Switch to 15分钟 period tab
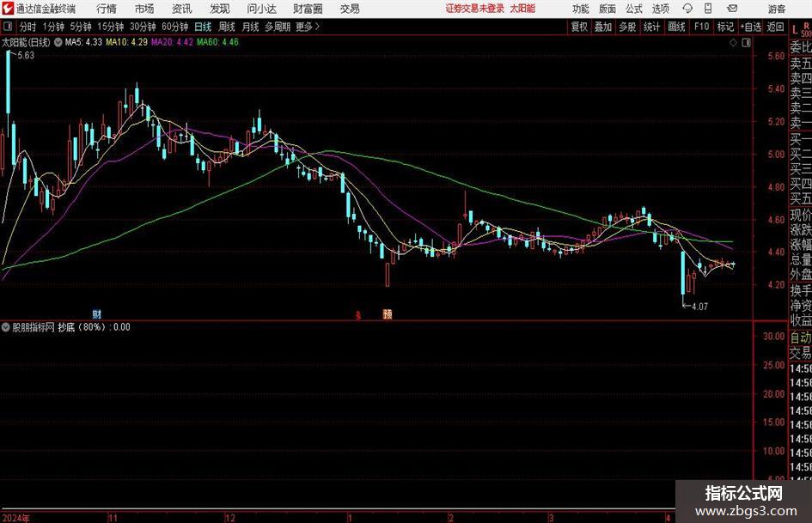 point(110,27)
